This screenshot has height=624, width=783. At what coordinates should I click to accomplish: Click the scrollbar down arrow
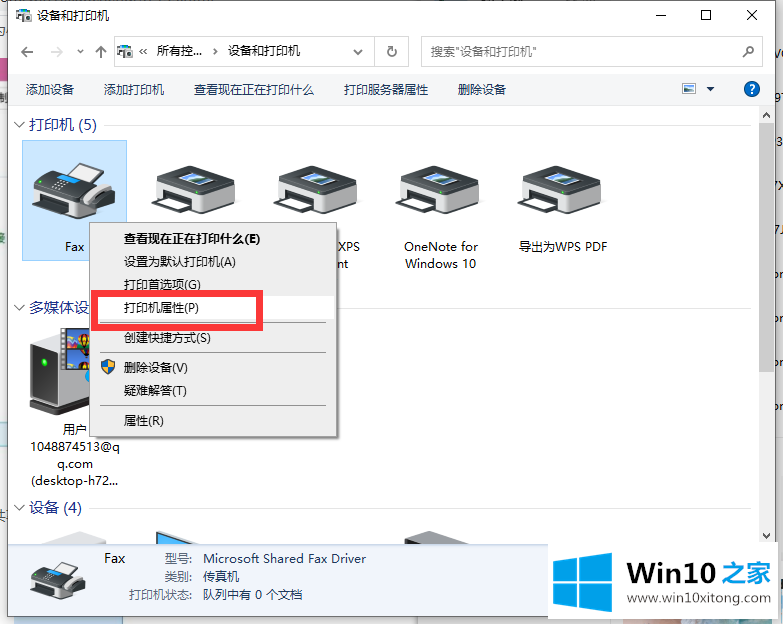pos(766,536)
